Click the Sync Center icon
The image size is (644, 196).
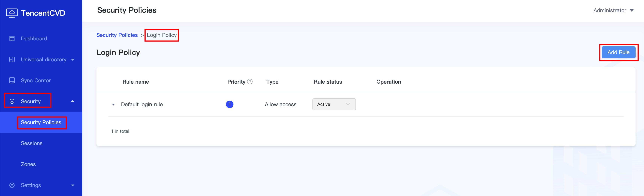coord(12,81)
